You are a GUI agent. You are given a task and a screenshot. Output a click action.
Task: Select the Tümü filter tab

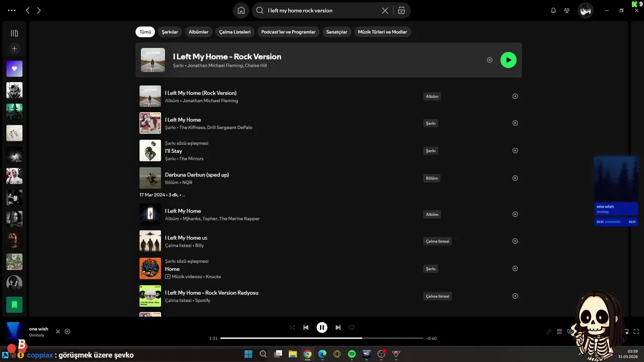coord(145,32)
